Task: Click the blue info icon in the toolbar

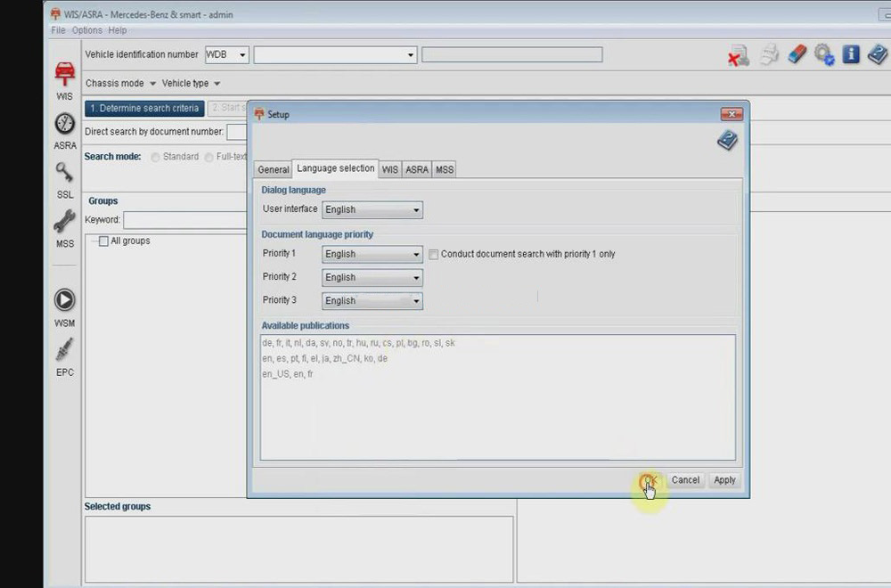Action: (x=851, y=54)
